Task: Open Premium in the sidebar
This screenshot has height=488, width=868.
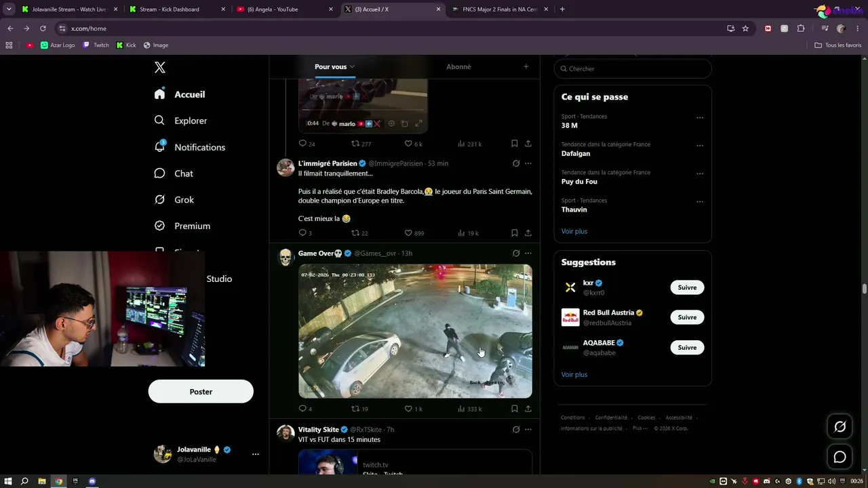Action: (x=182, y=226)
